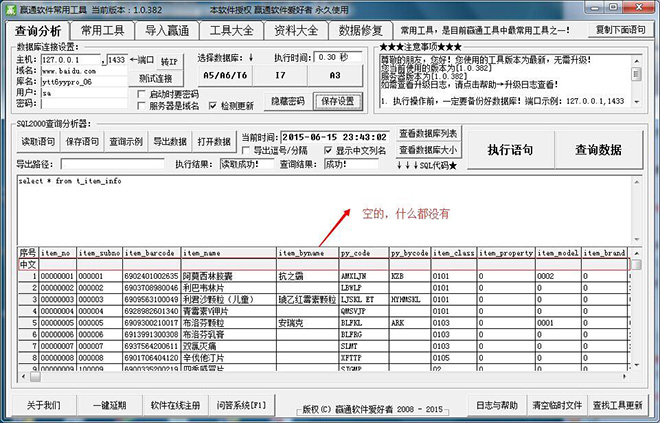660x423 pixels.
Task: Click the 转IP button
Action: click(x=169, y=62)
